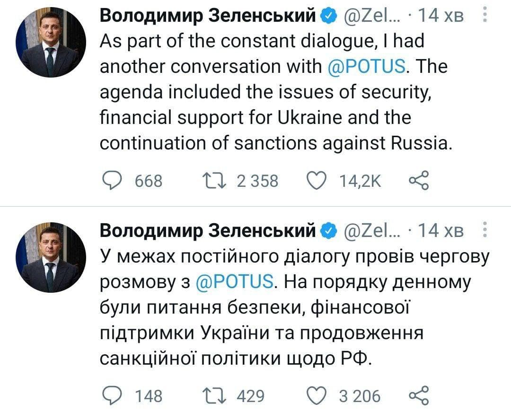
Task: Share the English-language tweet
Action: [417, 180]
